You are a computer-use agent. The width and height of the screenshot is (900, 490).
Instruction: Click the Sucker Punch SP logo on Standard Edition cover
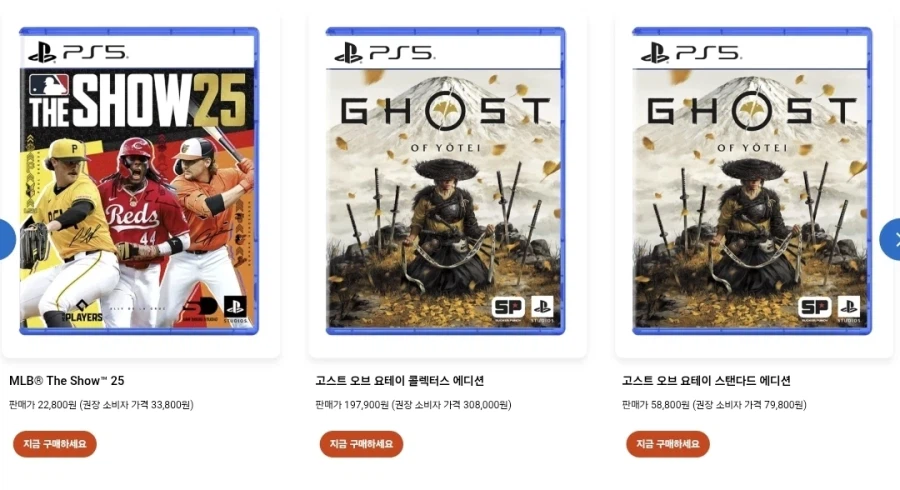click(814, 309)
